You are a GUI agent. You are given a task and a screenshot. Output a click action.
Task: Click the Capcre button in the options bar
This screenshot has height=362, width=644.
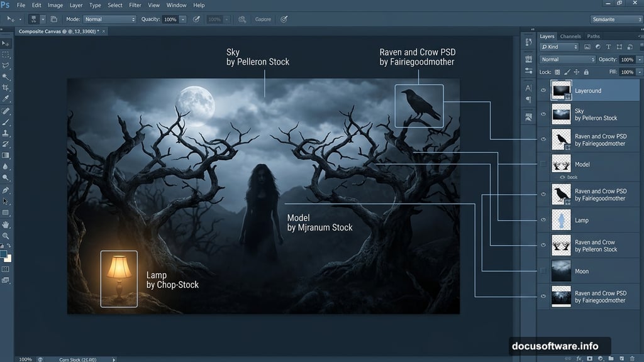262,19
